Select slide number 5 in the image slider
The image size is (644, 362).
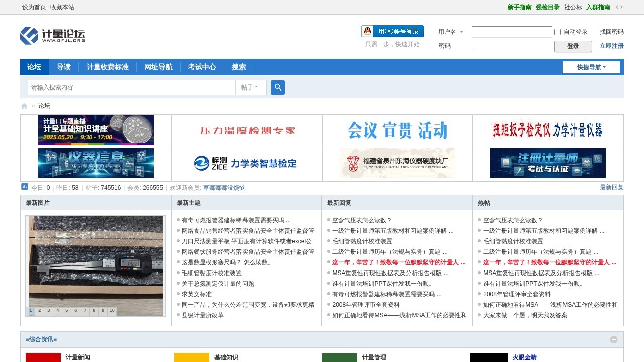67,311
